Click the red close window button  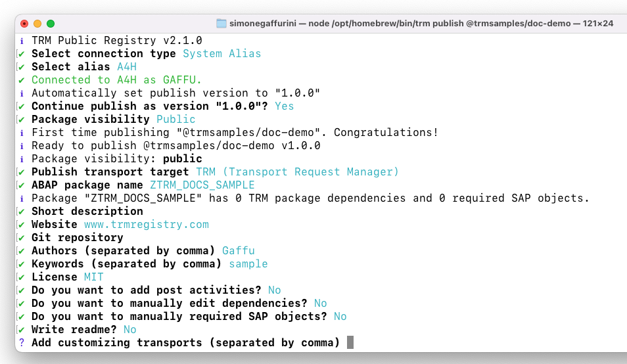click(x=24, y=24)
